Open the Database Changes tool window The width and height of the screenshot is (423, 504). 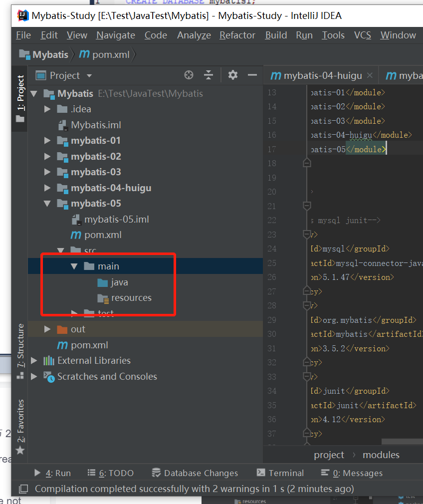click(x=195, y=473)
